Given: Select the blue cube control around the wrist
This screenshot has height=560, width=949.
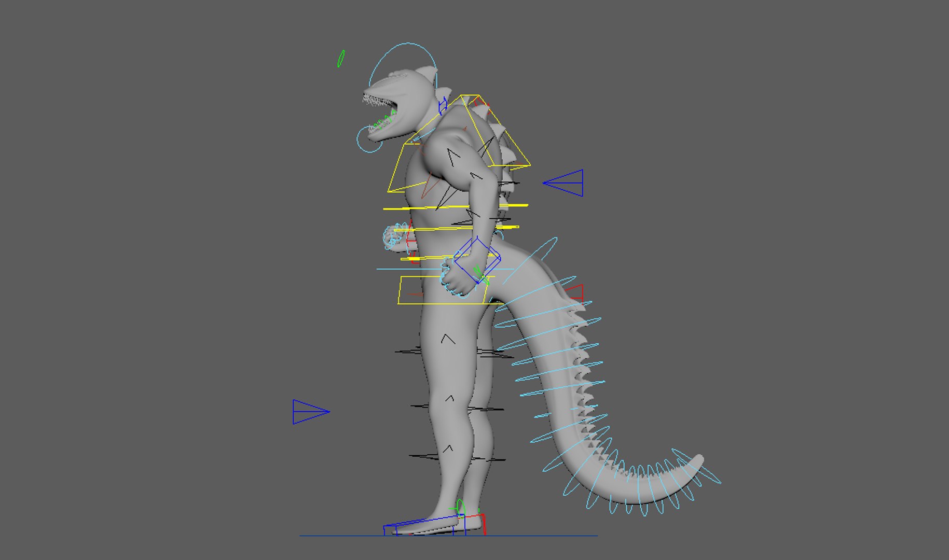Looking at the screenshot, I should click(x=477, y=259).
